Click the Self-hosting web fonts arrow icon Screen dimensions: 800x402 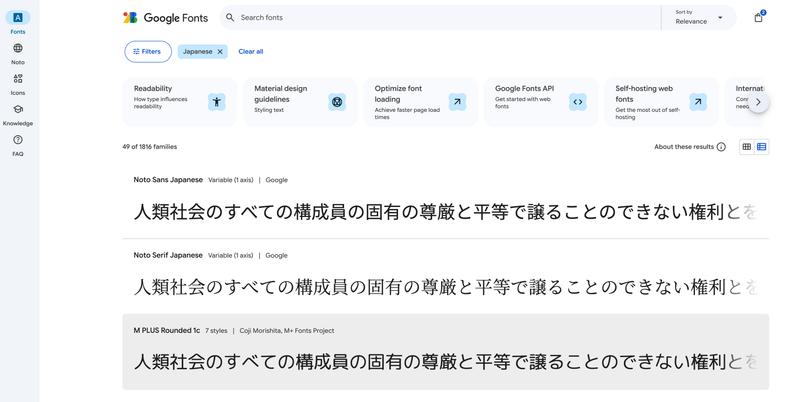pos(698,102)
